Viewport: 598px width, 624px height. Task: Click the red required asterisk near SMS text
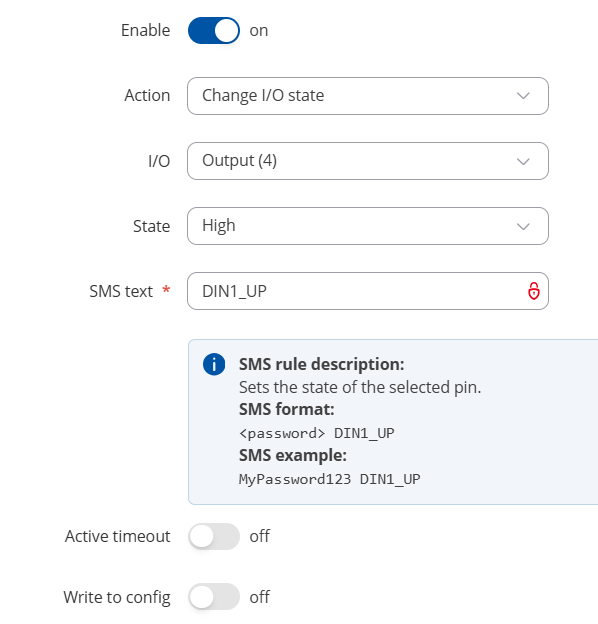(x=166, y=289)
